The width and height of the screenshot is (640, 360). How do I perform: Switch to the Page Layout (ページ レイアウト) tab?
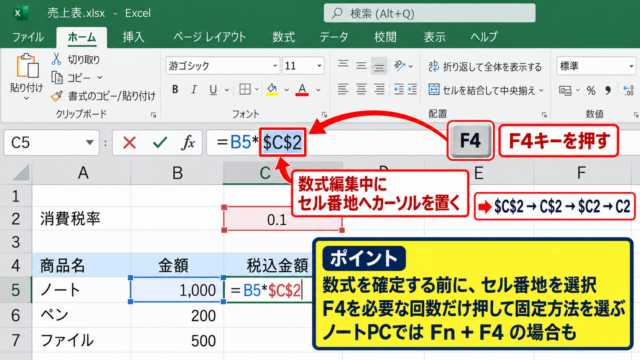[209, 37]
